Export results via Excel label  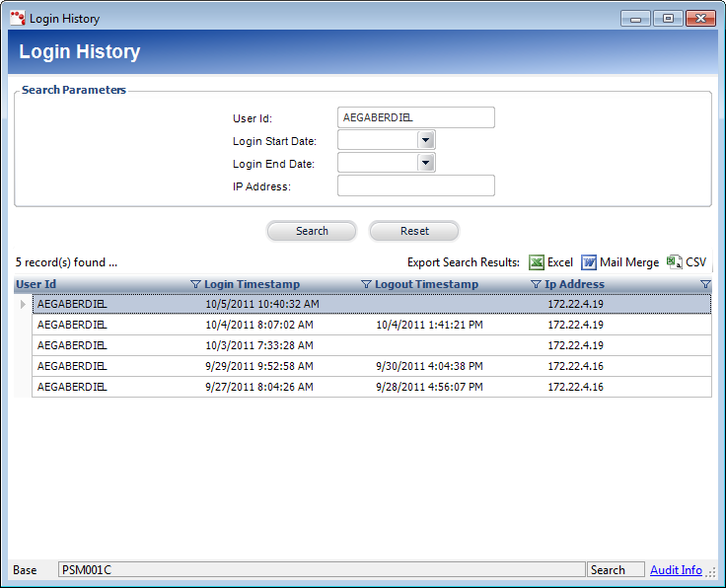[x=559, y=262]
